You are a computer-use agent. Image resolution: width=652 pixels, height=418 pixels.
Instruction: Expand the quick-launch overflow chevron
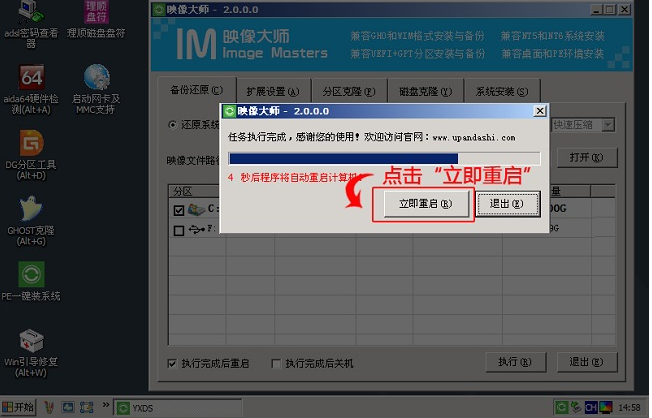click(106, 405)
